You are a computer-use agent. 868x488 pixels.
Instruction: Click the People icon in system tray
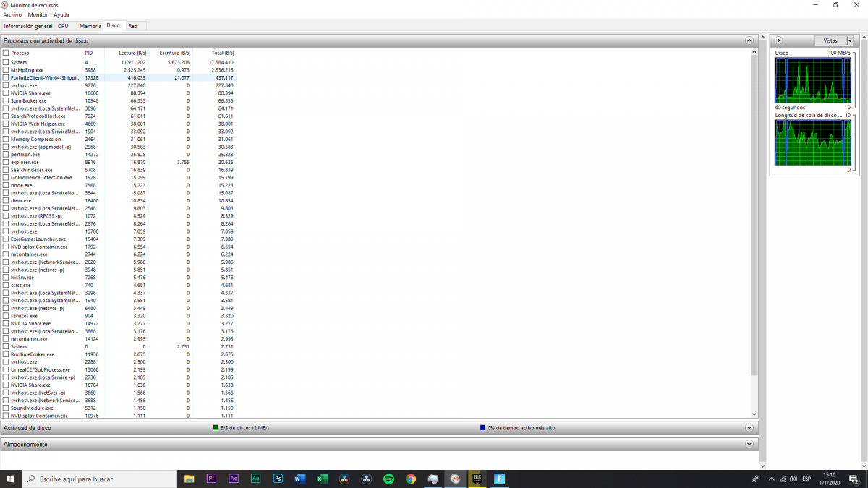pos(756,479)
